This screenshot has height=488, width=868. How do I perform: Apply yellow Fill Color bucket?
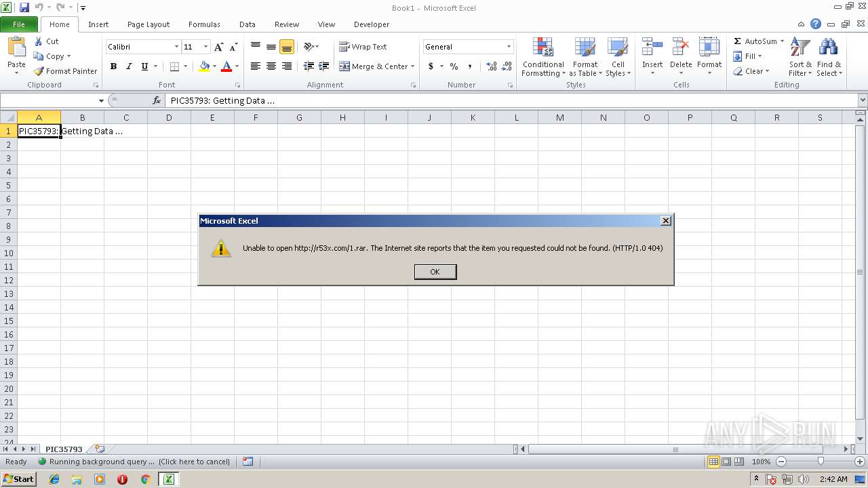204,66
